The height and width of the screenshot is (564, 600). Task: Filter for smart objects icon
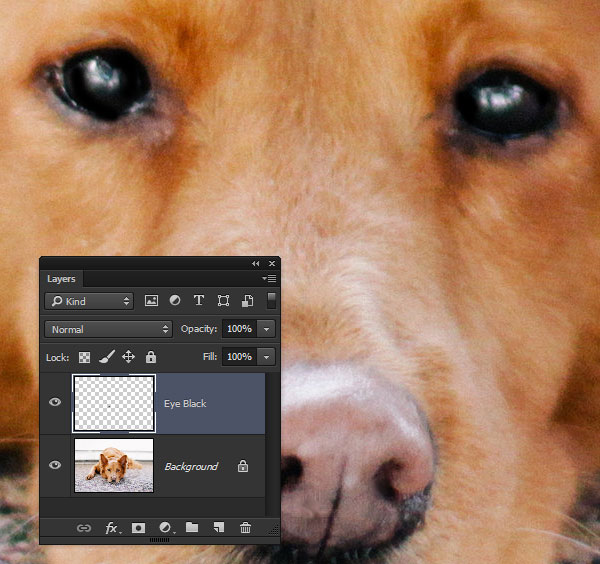point(247,301)
